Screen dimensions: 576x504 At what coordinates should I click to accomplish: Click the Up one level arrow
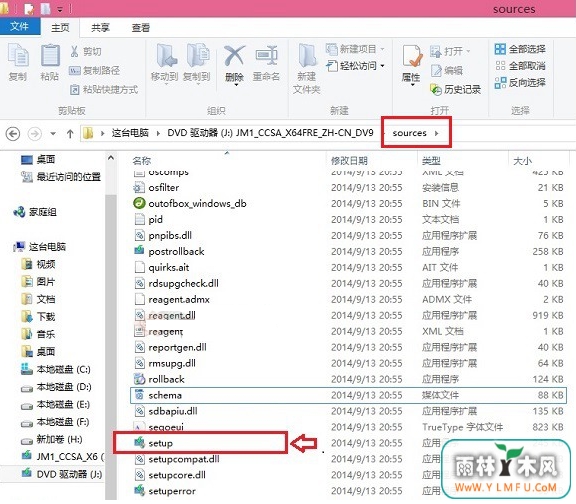(70, 133)
